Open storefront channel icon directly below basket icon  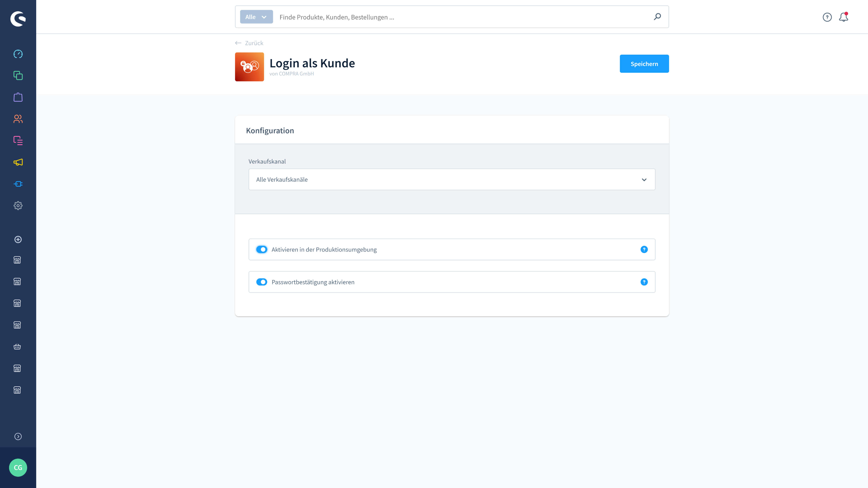(17, 368)
